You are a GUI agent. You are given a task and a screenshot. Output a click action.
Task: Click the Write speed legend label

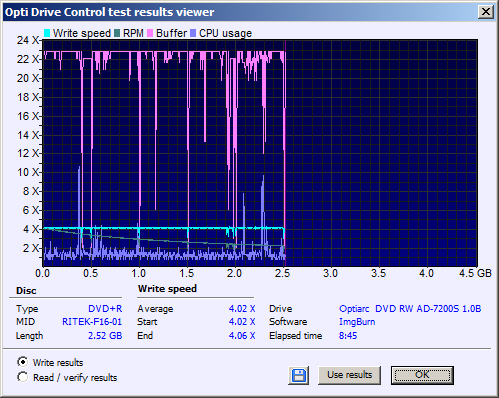[82, 33]
